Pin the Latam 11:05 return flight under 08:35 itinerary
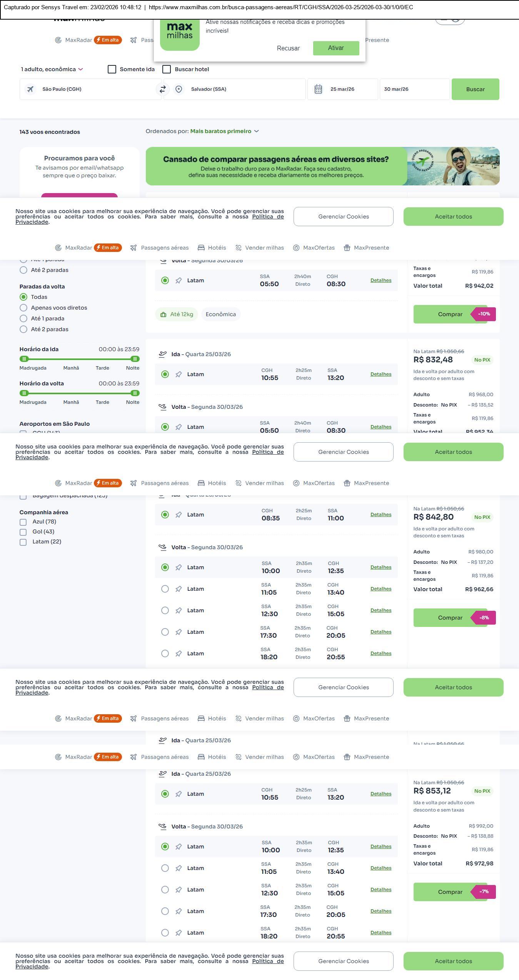This screenshot has height=980, width=519. pos(179,589)
